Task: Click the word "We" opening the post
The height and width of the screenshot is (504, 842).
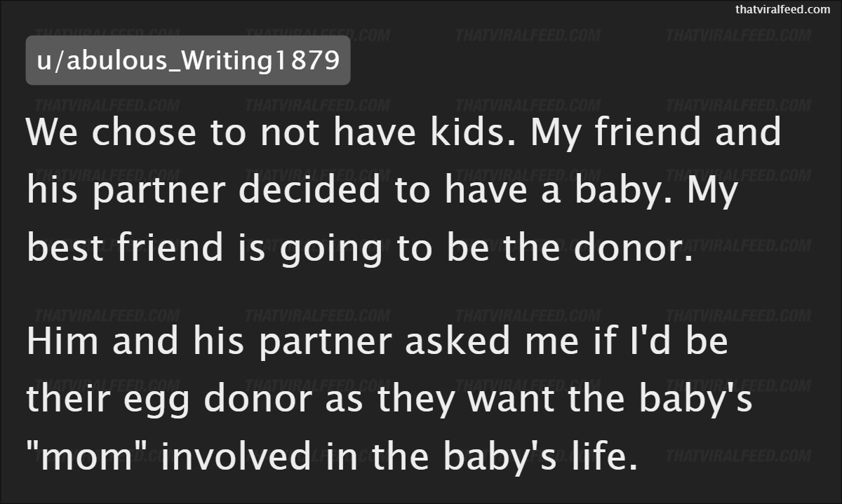Action: tap(53, 133)
